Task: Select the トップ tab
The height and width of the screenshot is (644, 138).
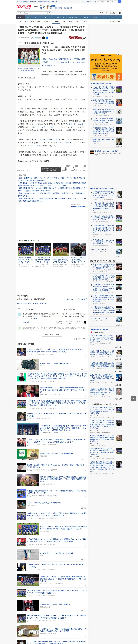Action: tap(20, 17)
